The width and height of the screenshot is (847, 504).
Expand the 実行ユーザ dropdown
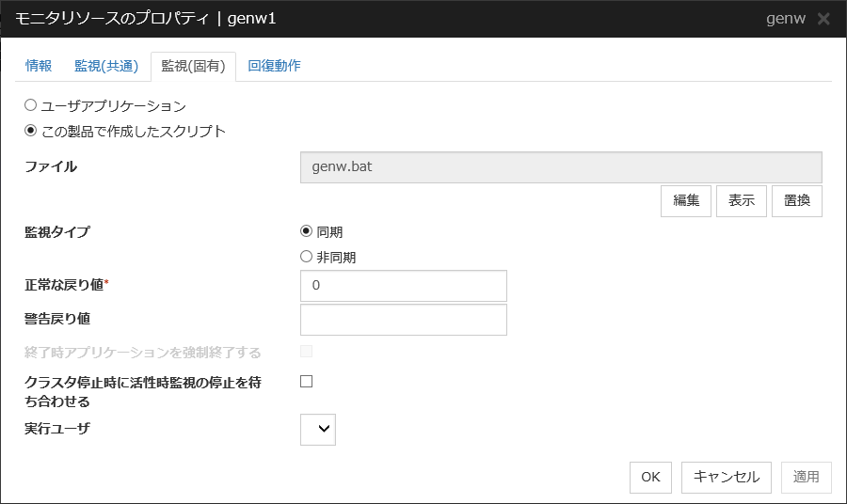pyautogui.click(x=318, y=430)
